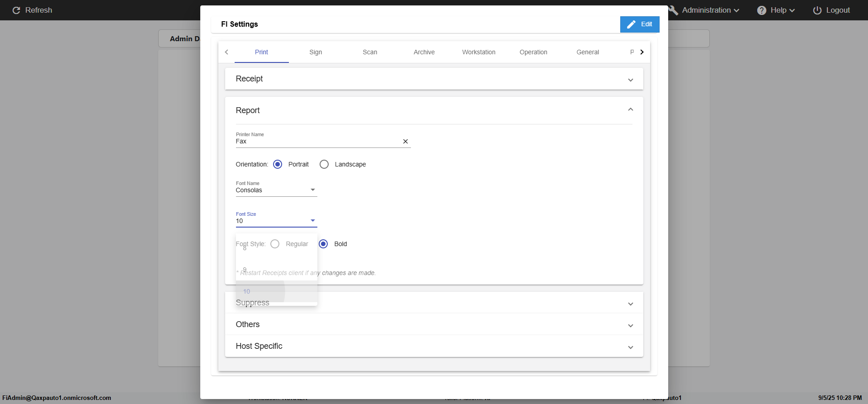
Task: Expand the Suppress section chevron
Action: click(631, 304)
